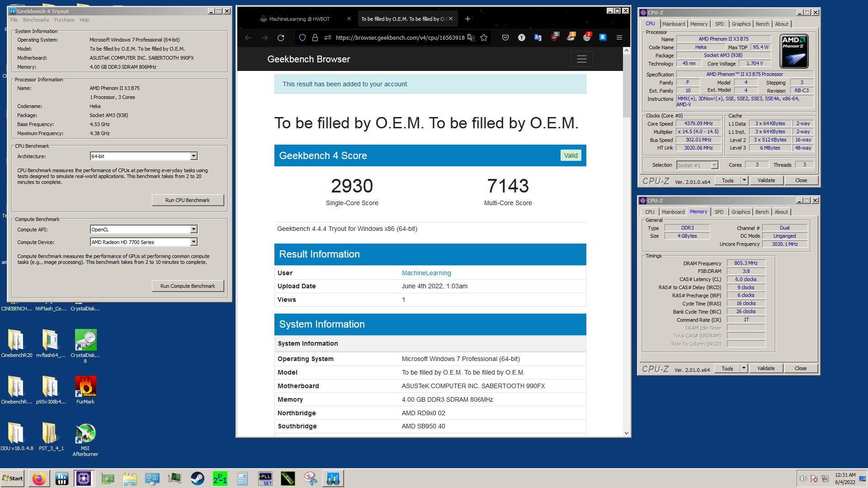Save page to Pocket
Image resolution: width=868 pixels, height=488 pixels.
tap(505, 38)
